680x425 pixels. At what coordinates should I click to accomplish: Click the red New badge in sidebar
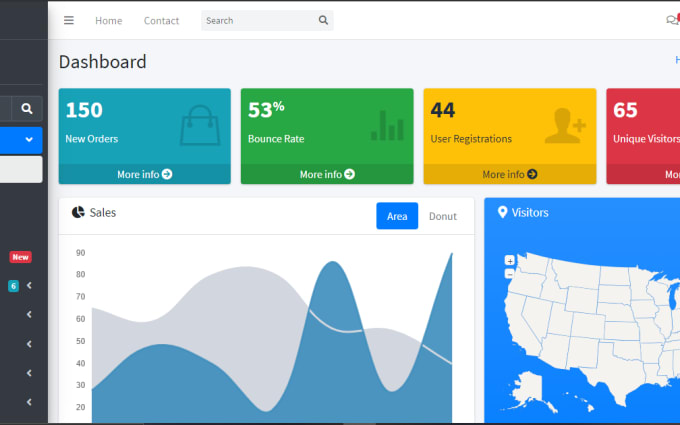point(20,257)
